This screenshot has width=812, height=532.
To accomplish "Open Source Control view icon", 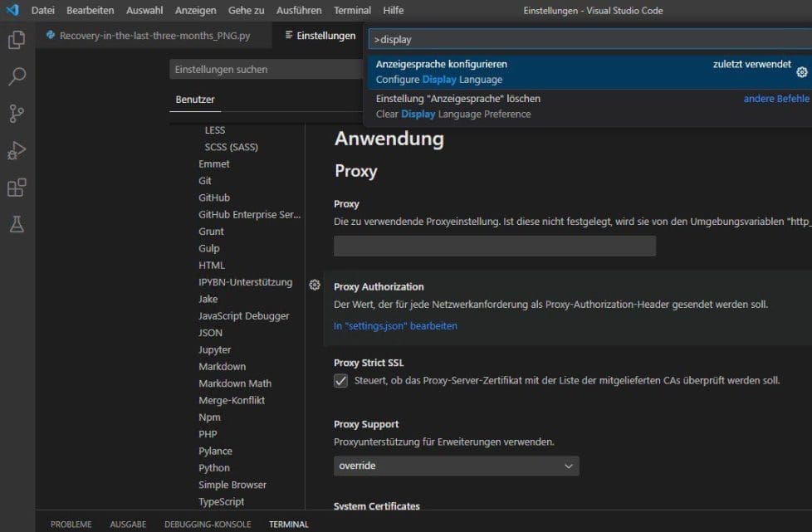I will [17, 114].
